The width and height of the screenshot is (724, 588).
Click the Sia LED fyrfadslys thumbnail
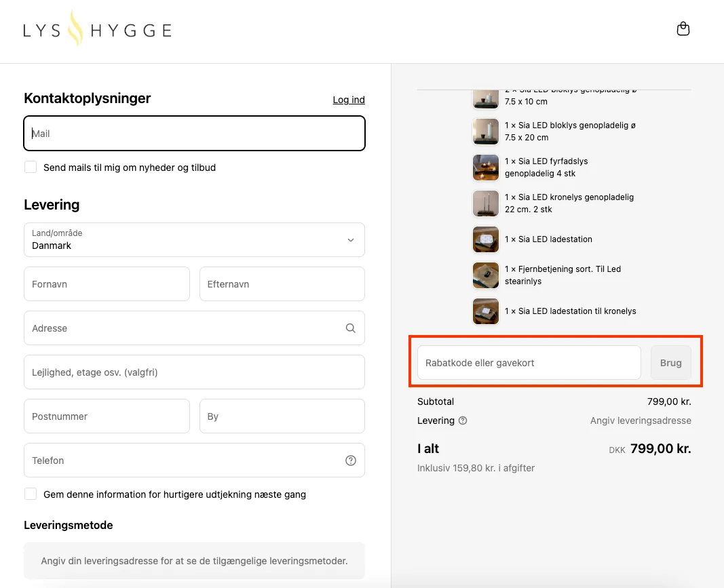pyautogui.click(x=485, y=167)
